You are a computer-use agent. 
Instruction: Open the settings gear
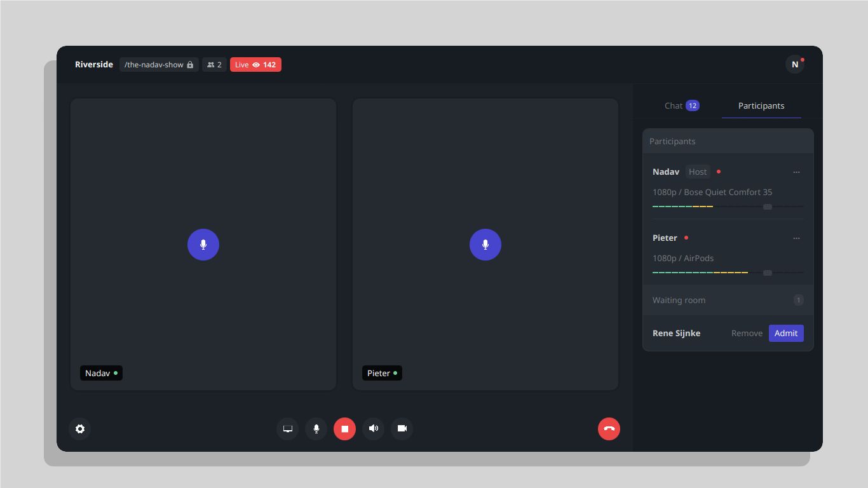pyautogui.click(x=79, y=429)
